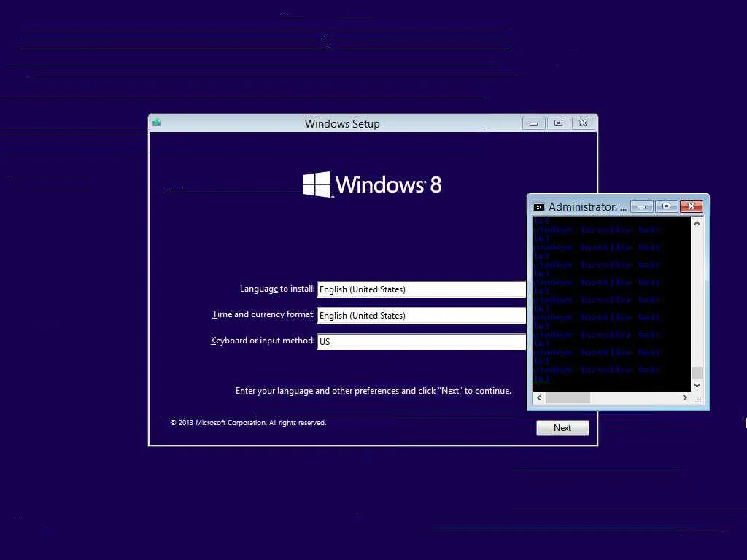Click the Windows 8 logo
Image resolution: width=747 pixels, height=560 pixels.
373,184
